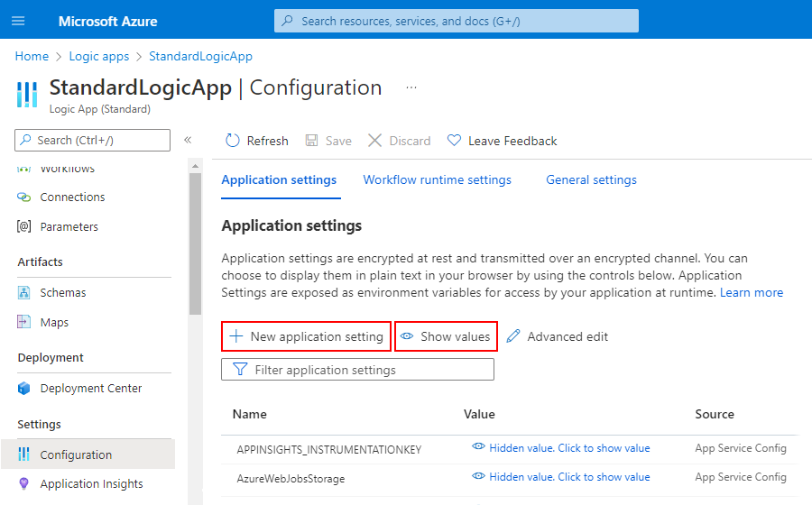The image size is (812, 505).
Task: Open the ellipsis more options menu
Action: [x=411, y=87]
